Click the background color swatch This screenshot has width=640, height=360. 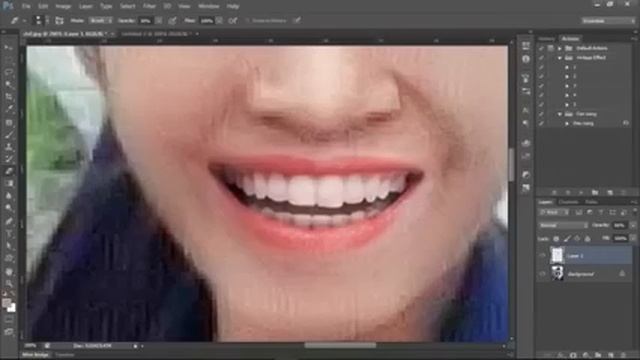pos(12,308)
